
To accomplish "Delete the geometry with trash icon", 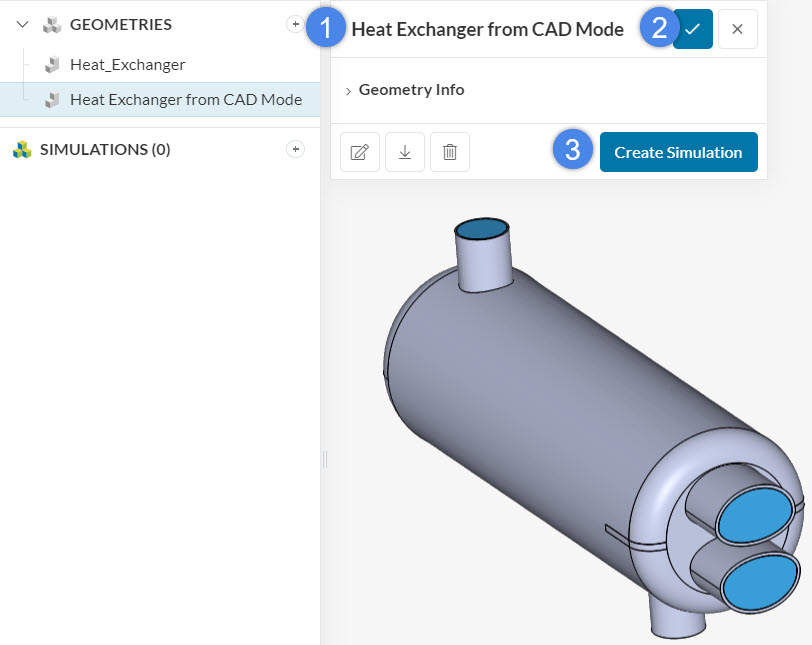I will click(450, 152).
